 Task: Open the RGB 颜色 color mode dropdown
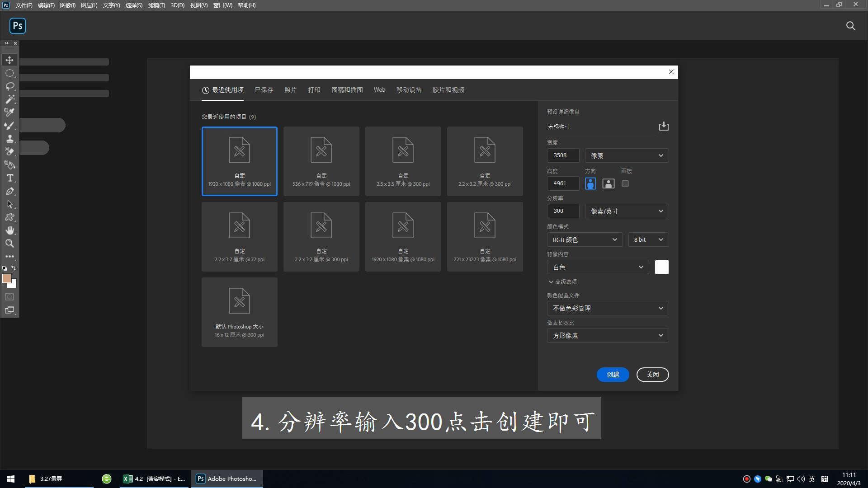click(585, 239)
